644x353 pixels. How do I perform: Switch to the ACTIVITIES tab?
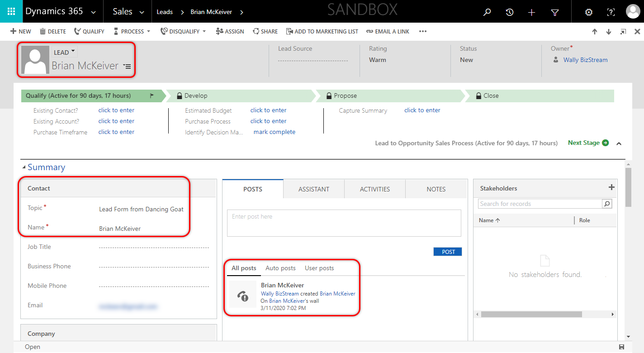click(375, 189)
